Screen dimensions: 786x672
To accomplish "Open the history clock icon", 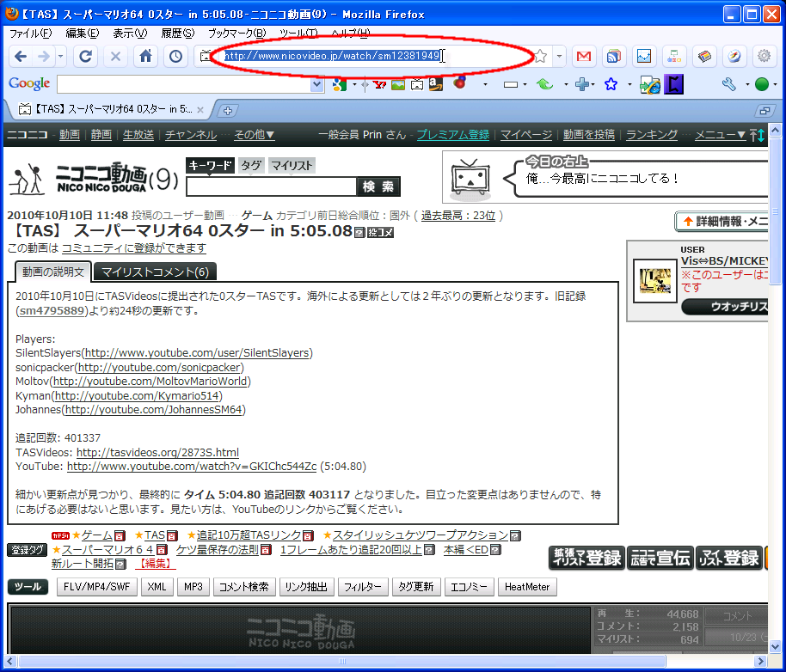I will pyautogui.click(x=175, y=57).
